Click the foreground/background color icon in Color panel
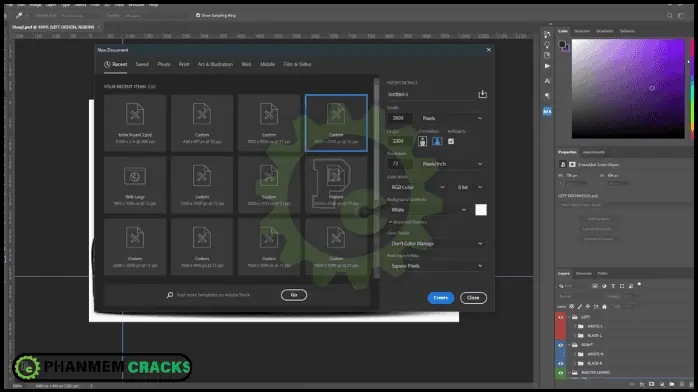This screenshot has height=392, width=698. [564, 45]
